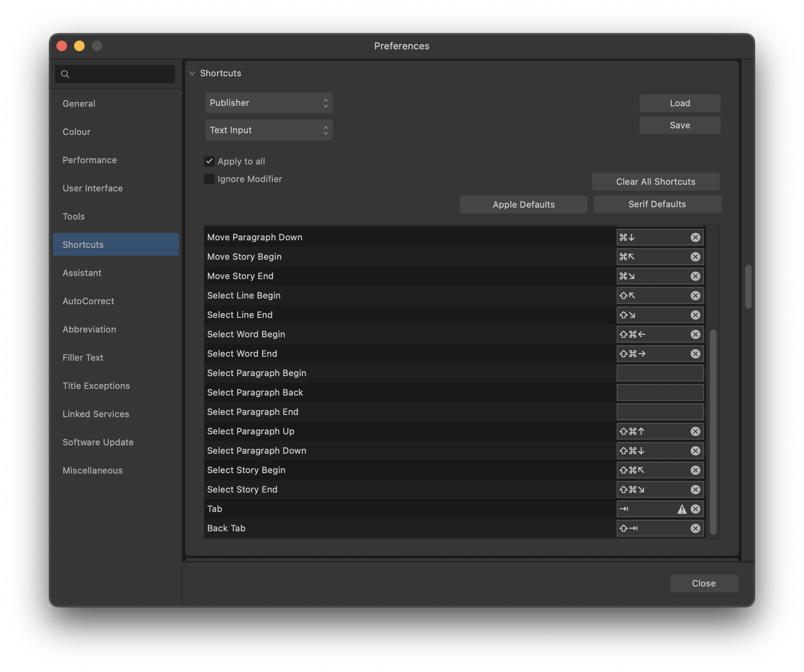Clear the Move Paragraph Down shortcut
804x672 pixels.
coord(696,237)
